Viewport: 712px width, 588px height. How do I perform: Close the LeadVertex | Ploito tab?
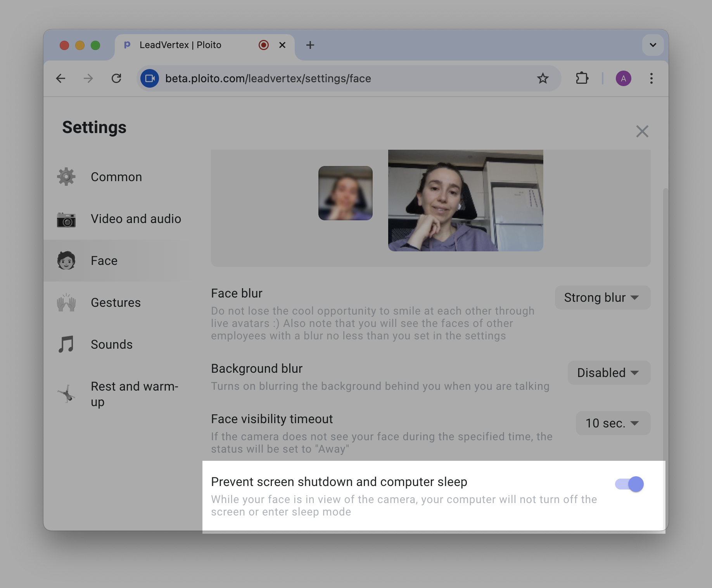point(282,45)
